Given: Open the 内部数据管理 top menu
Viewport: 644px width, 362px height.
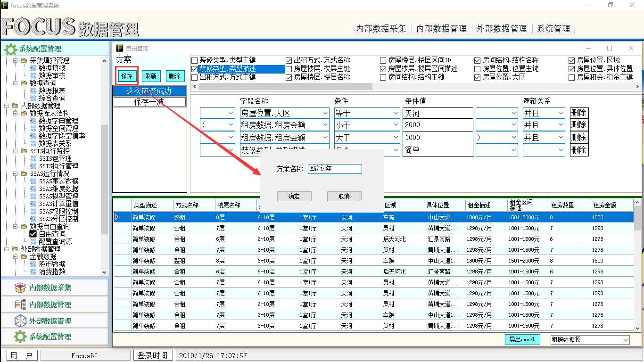Looking at the screenshot, I should [442, 28].
